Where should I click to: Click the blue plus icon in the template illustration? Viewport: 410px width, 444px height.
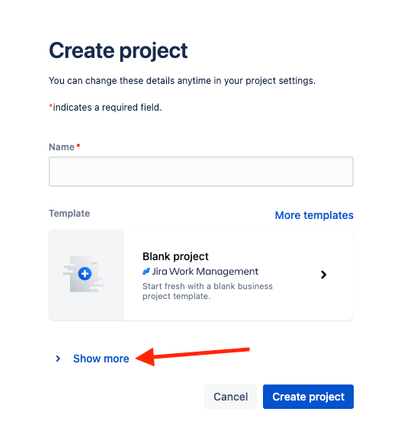point(85,274)
